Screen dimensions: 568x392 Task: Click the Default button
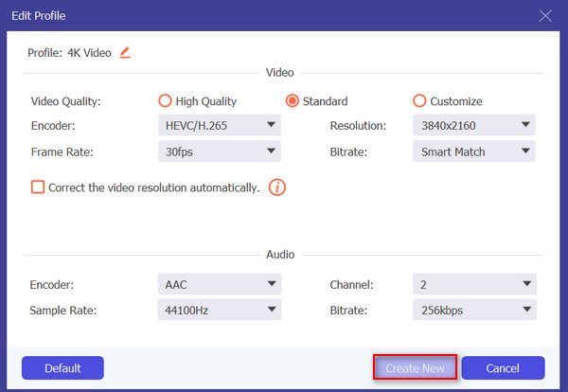coord(62,368)
